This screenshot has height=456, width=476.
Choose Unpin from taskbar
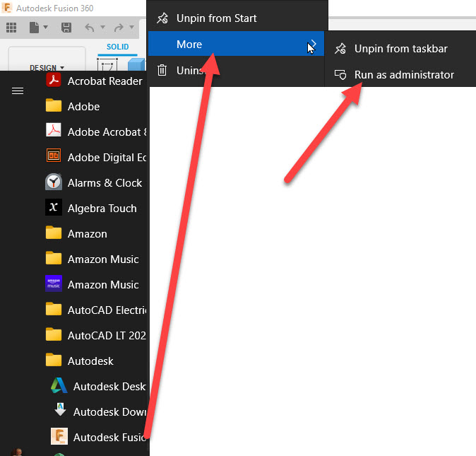(x=400, y=49)
